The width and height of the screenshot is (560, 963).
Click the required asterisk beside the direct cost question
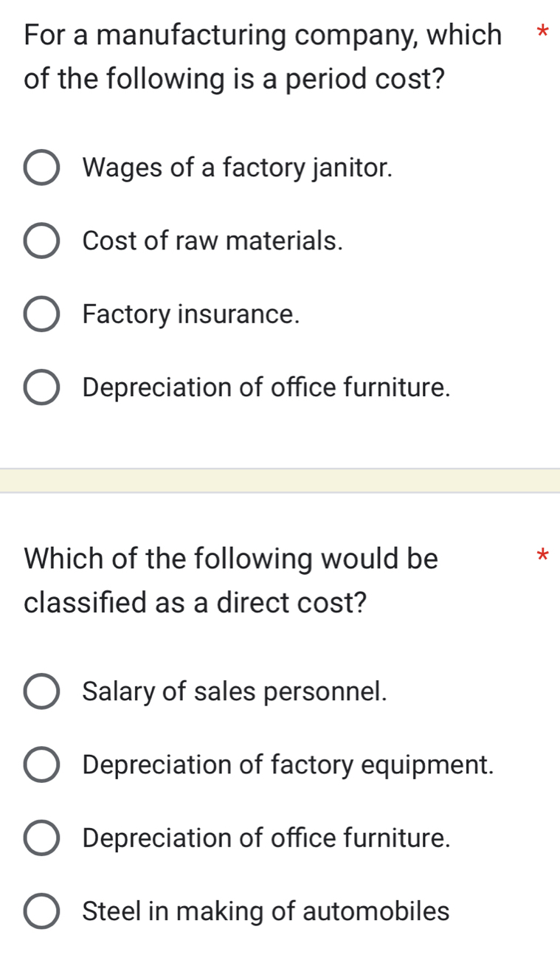[543, 556]
